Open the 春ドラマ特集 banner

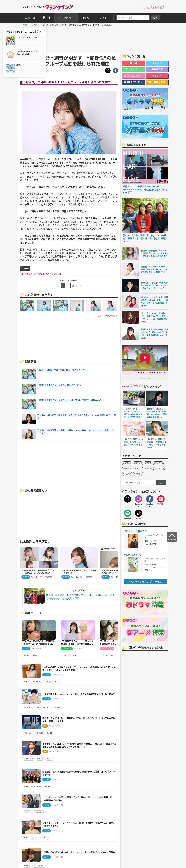145,603
